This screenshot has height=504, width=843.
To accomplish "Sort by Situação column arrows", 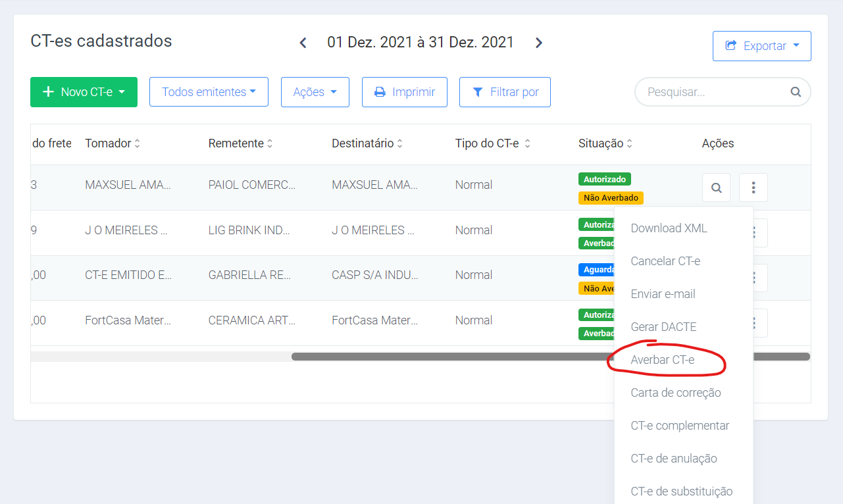I will click(x=629, y=143).
